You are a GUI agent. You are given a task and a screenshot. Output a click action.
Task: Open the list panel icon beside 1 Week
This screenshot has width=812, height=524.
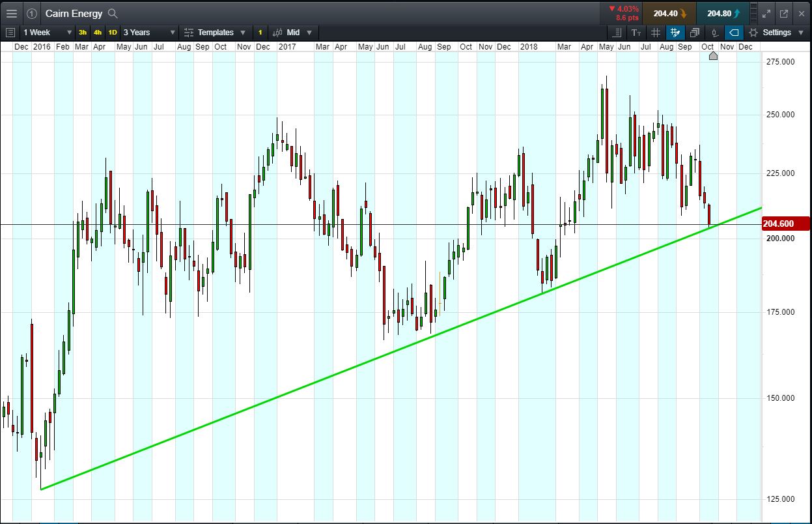pyautogui.click(x=10, y=32)
